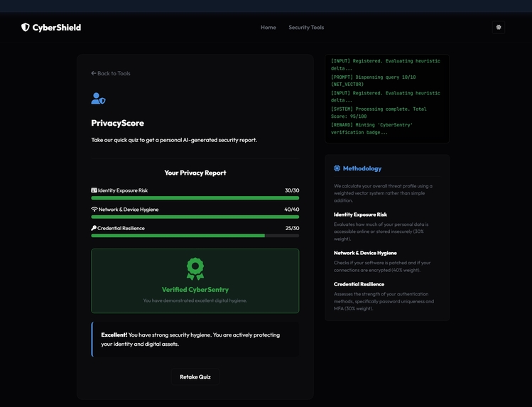Click the Minting CyberSentry badge log line
The image size is (532, 407).
372,129
